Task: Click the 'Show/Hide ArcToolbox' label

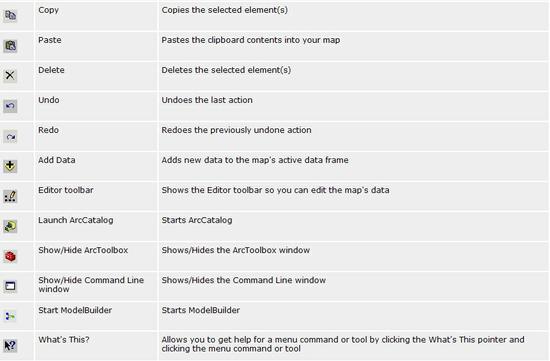Action: [x=83, y=250]
